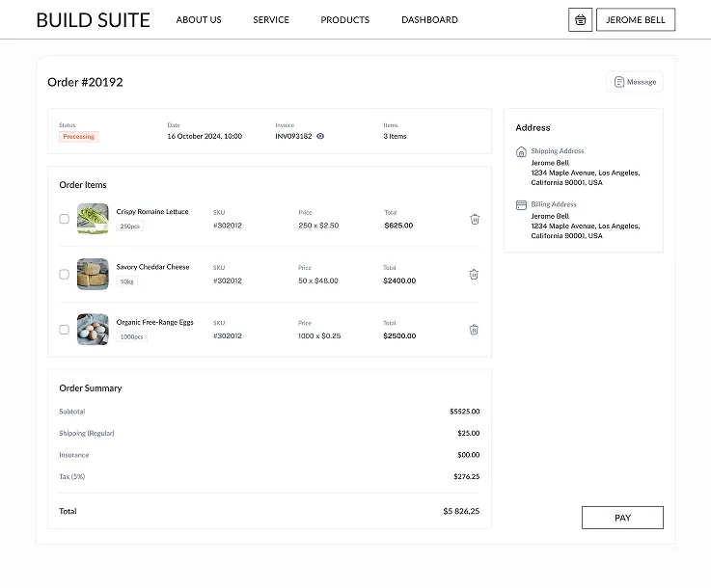Navigate to Products in top navigation

point(344,20)
